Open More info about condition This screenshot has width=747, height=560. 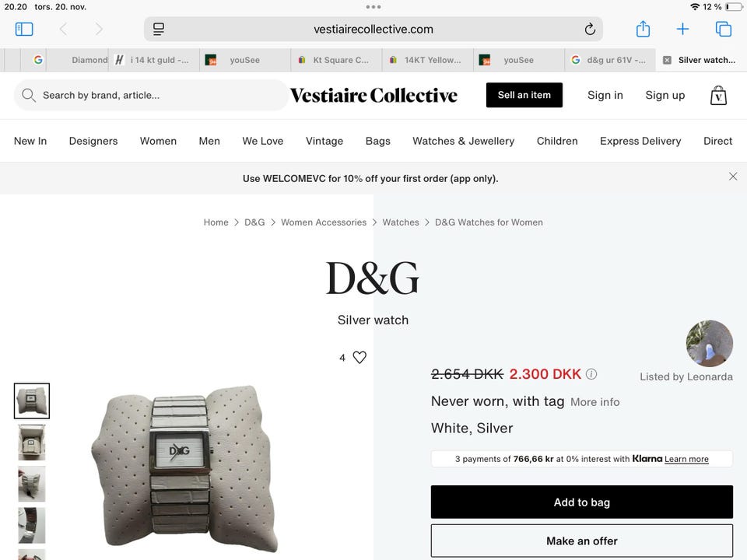tap(594, 402)
